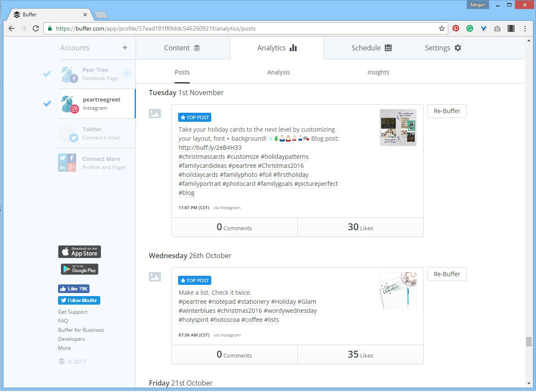536x392 pixels.
Task: Toggle the Pear Tree Facebook Page checkmark
Action: coord(47,74)
